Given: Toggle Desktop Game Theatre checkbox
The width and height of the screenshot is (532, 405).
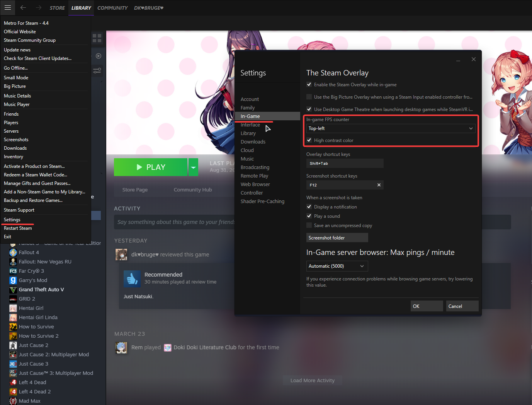Looking at the screenshot, I should (x=309, y=109).
